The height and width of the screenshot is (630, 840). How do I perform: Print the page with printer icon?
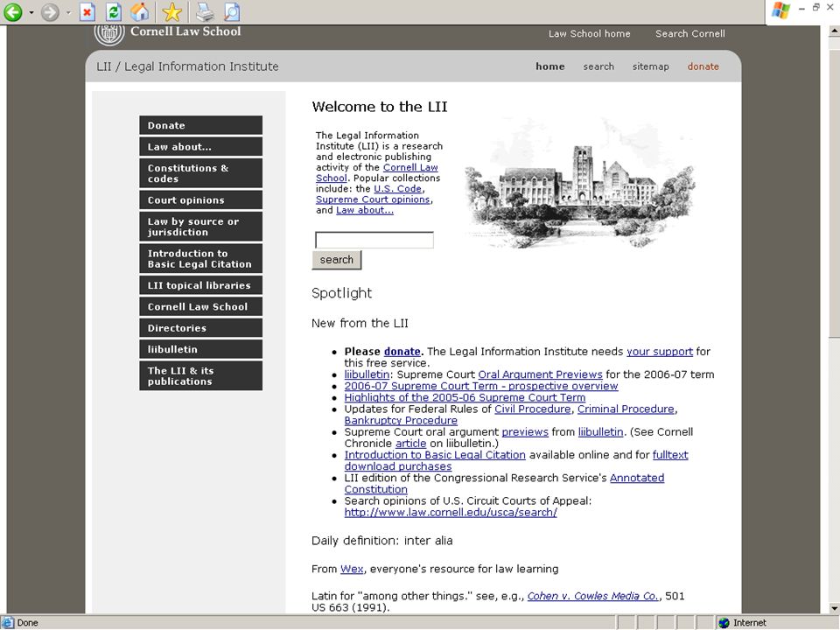(205, 11)
